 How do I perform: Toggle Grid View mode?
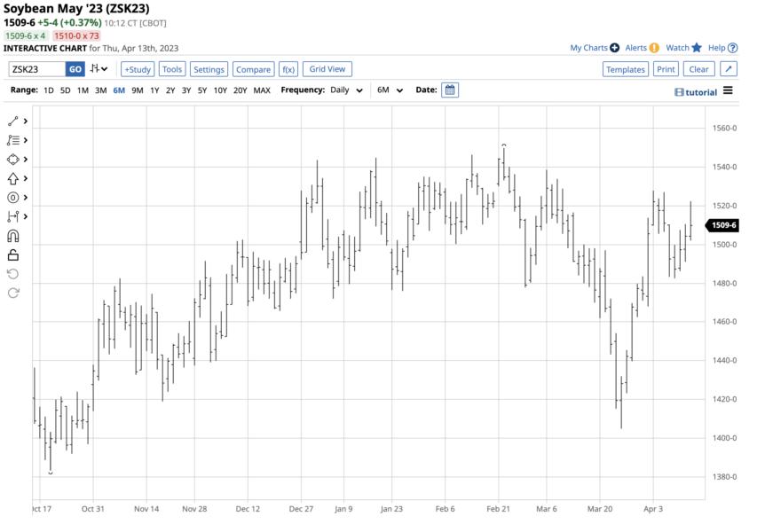(327, 68)
